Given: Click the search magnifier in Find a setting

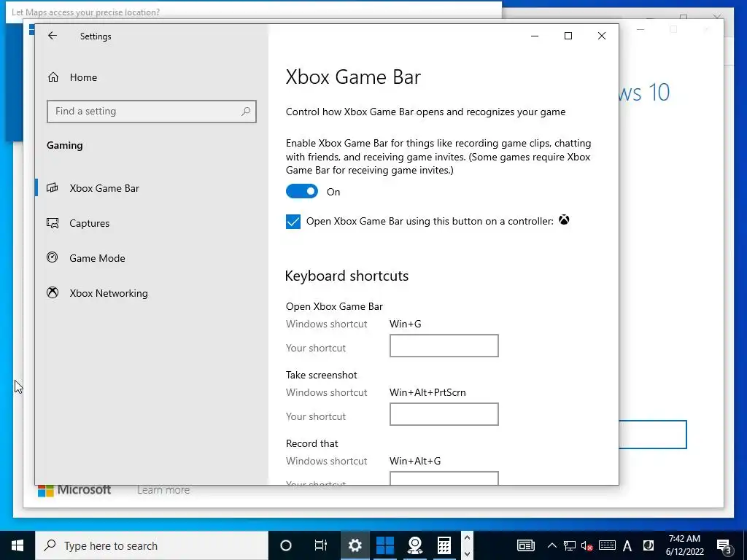Looking at the screenshot, I should point(245,112).
